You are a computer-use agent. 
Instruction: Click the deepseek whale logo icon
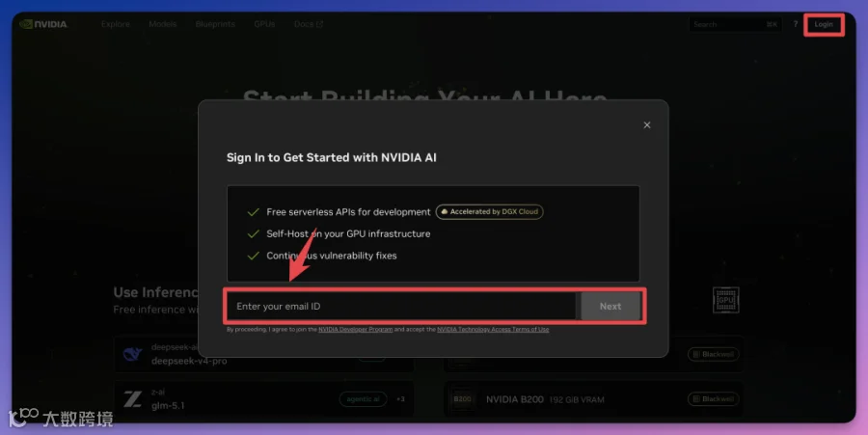click(133, 354)
